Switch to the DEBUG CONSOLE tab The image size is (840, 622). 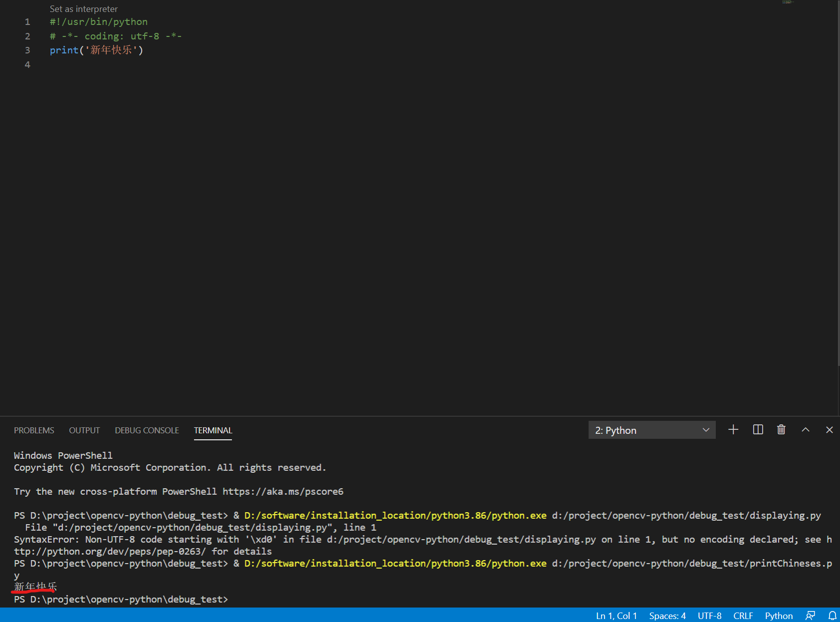tap(147, 430)
